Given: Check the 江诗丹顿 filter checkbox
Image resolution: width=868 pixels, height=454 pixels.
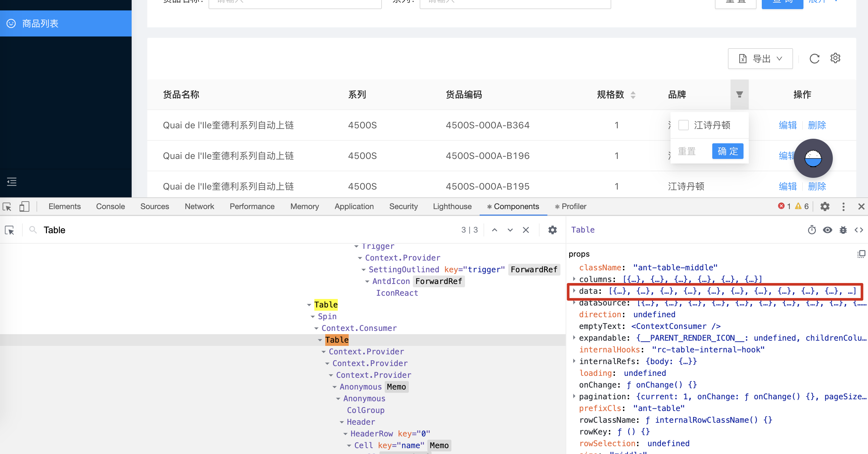Looking at the screenshot, I should pos(684,125).
